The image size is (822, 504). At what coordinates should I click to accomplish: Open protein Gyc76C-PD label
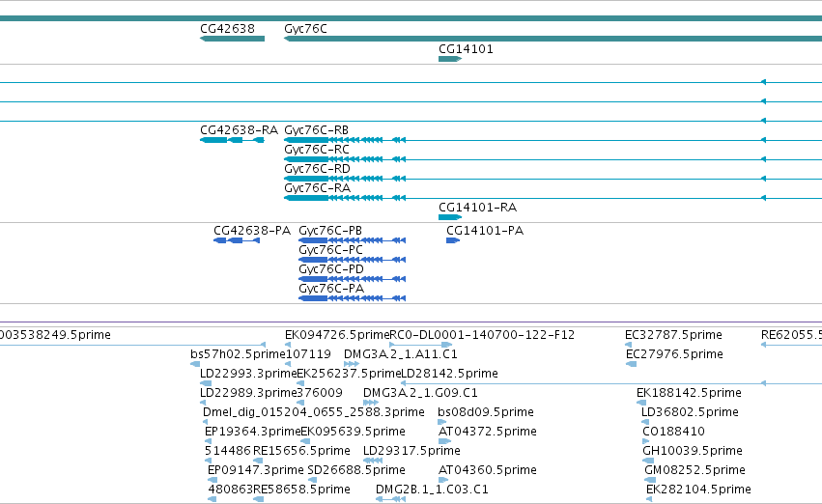331,269
